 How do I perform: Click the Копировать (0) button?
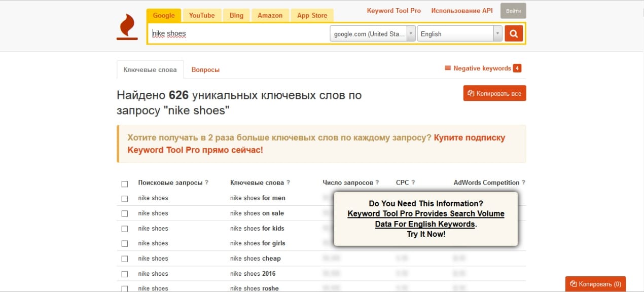point(596,284)
